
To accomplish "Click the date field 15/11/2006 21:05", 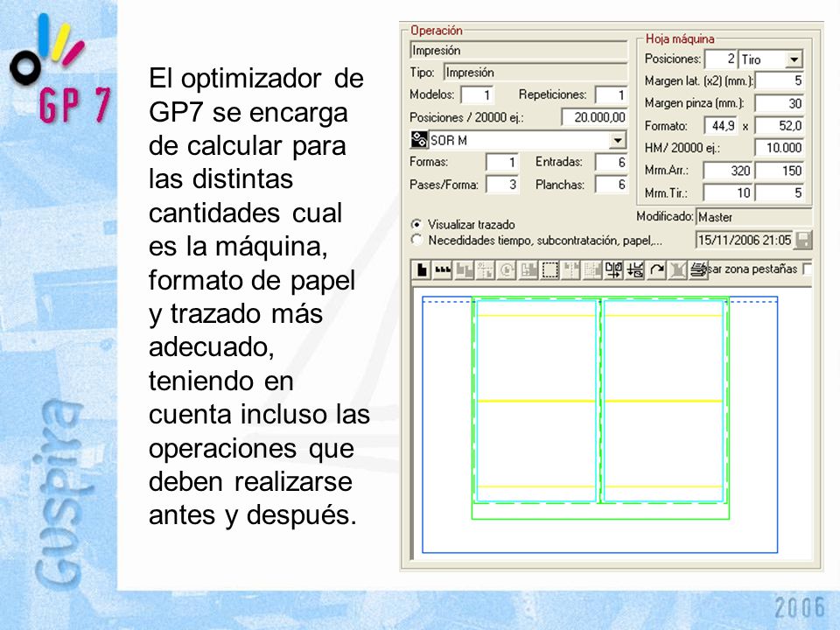I will (745, 240).
